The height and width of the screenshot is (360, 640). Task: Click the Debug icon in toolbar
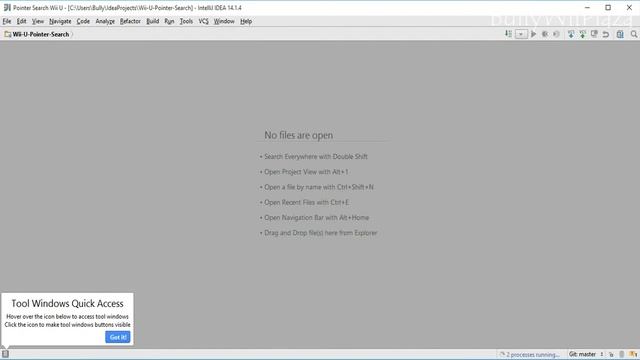(545, 34)
